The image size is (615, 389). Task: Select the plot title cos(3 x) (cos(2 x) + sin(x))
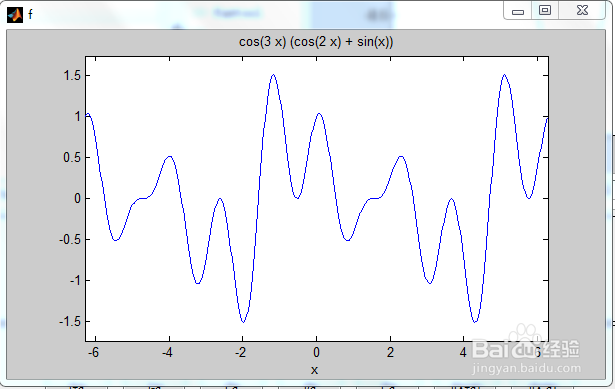(316, 42)
